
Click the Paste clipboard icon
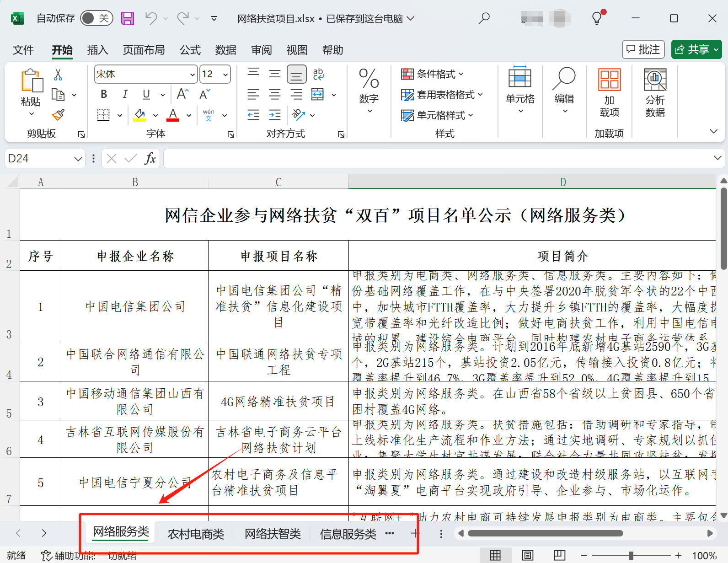click(32, 81)
